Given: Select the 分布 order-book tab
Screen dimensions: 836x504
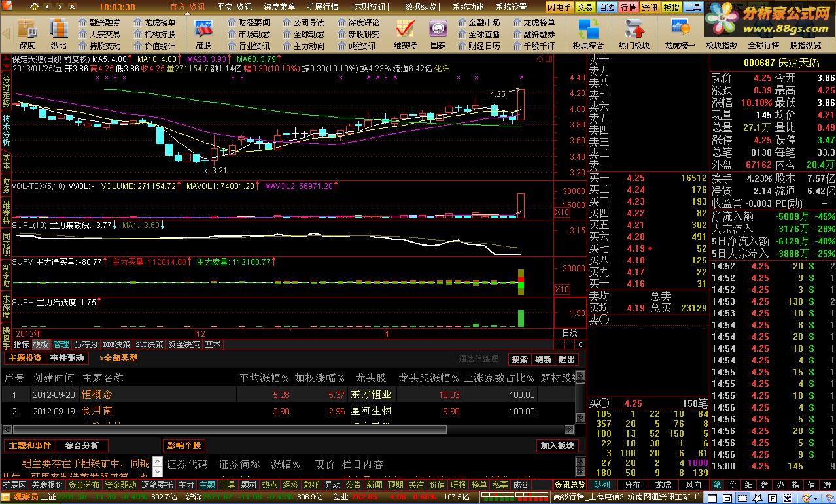Looking at the screenshot, I should pyautogui.click(x=632, y=485).
